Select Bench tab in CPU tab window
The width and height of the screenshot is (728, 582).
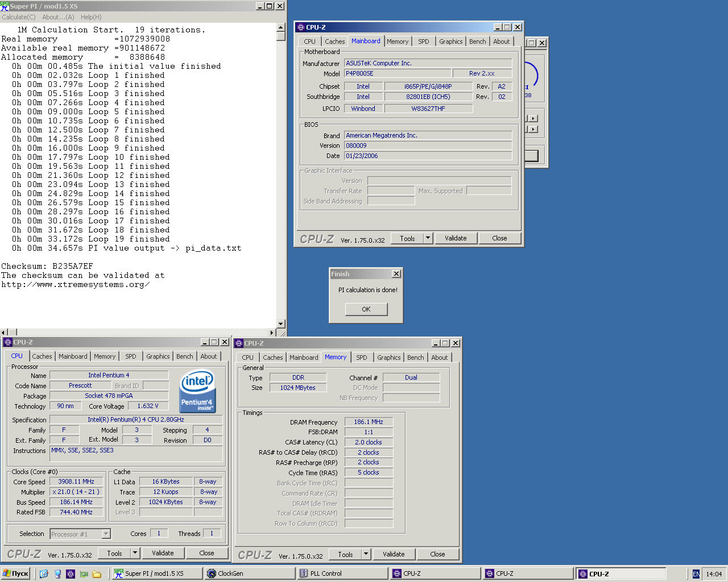coord(184,356)
